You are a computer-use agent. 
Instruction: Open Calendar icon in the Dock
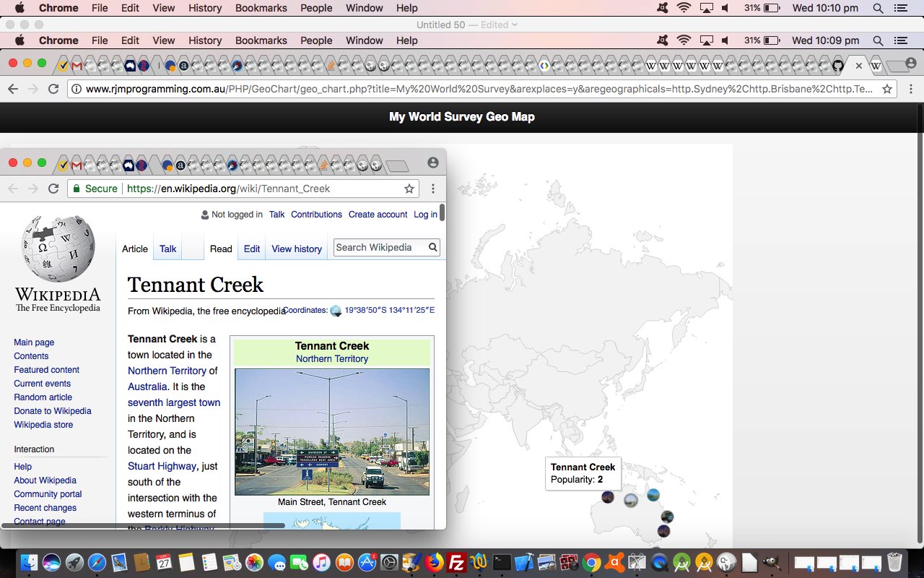click(164, 562)
